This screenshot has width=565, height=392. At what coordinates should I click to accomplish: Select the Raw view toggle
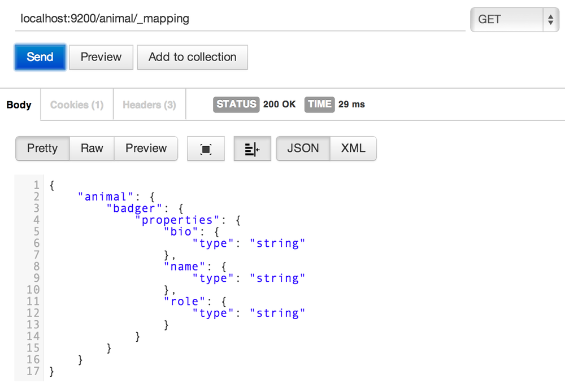[92, 149]
